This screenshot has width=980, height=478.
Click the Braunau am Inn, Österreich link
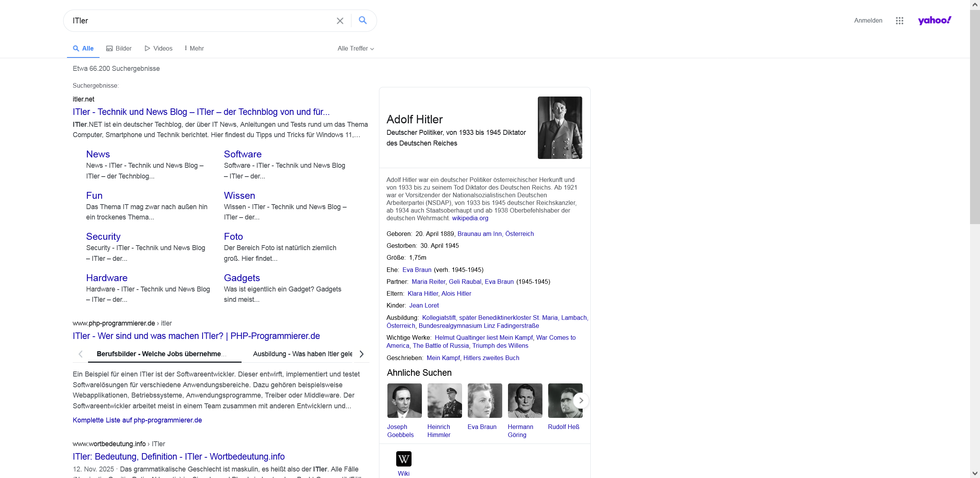[x=495, y=234]
